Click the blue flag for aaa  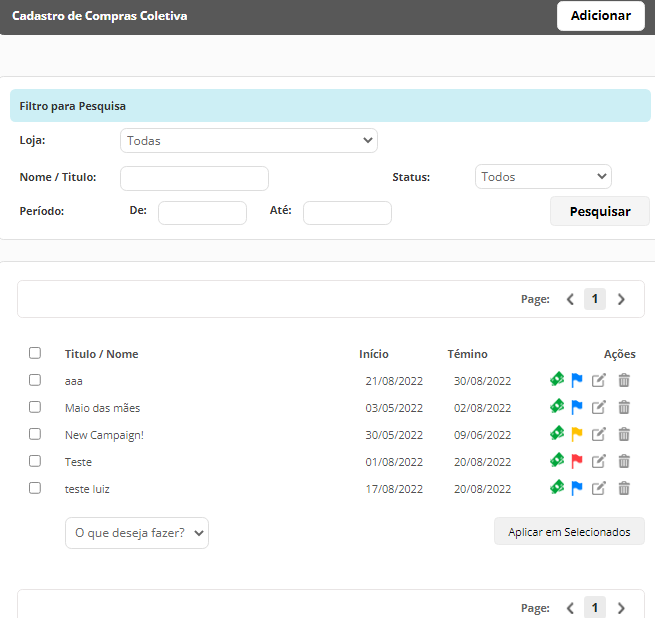click(x=577, y=380)
